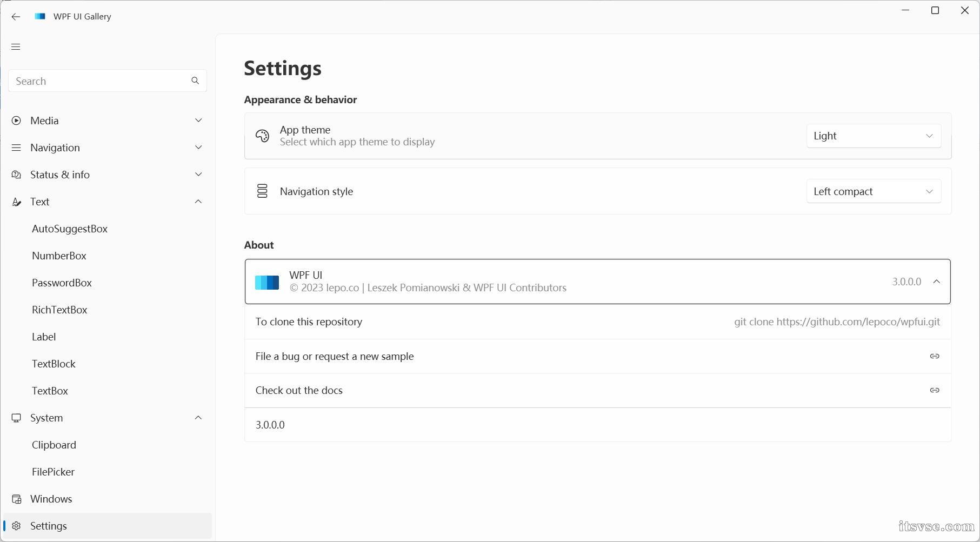The width and height of the screenshot is (980, 542).
Task: Click the 3.0.0.0 version row at bottom
Action: (598, 425)
